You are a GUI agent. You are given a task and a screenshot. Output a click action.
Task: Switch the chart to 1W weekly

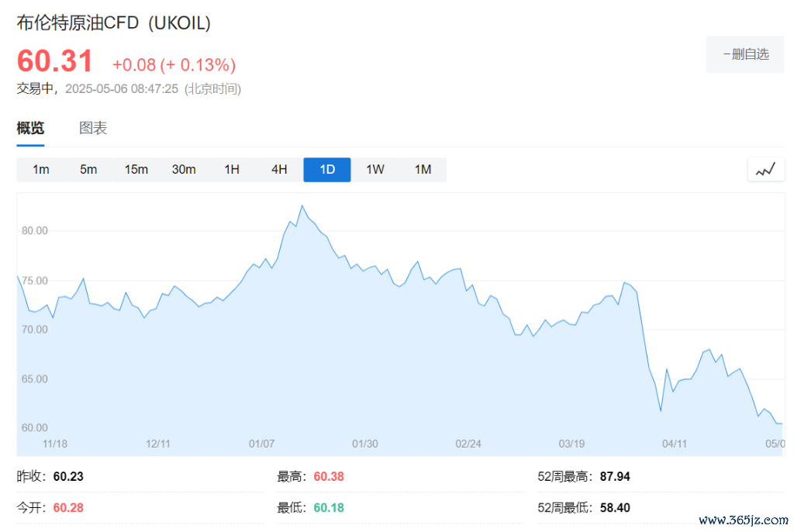375,170
